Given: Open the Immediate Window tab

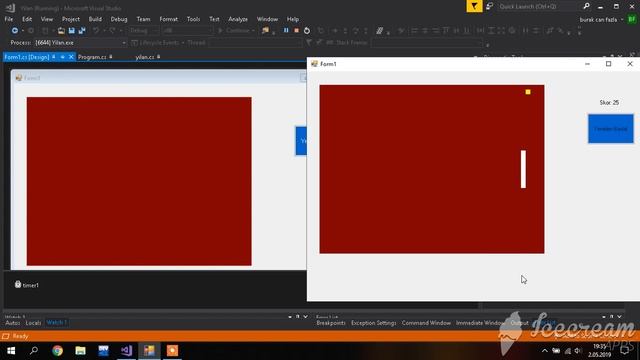Looking at the screenshot, I should (x=480, y=323).
